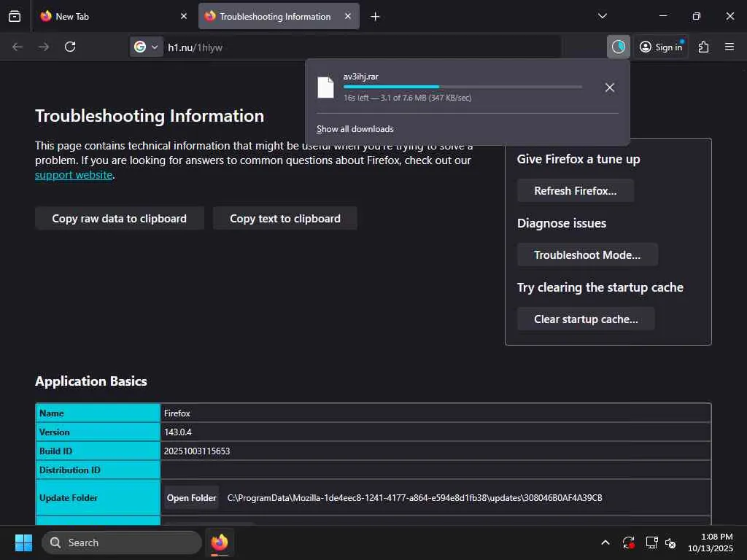Viewport: 747px width, 560px height.
Task: Open the support website link
Action: click(x=74, y=175)
